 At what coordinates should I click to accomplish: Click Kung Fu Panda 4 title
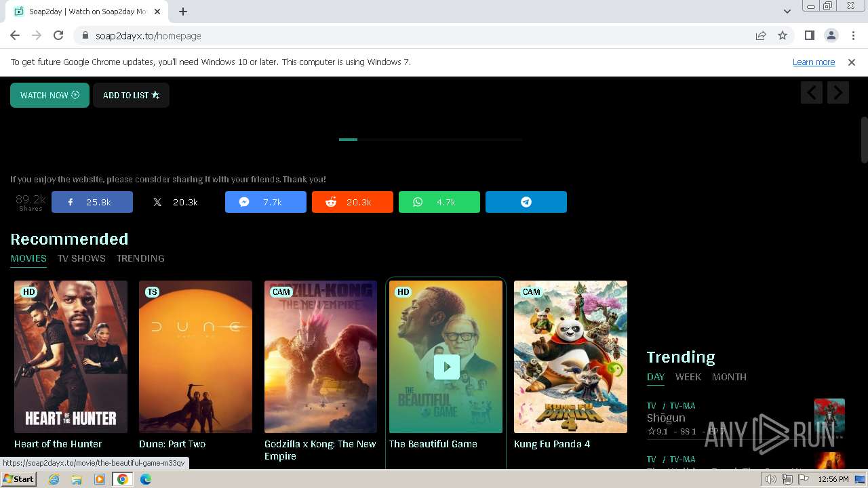click(552, 444)
